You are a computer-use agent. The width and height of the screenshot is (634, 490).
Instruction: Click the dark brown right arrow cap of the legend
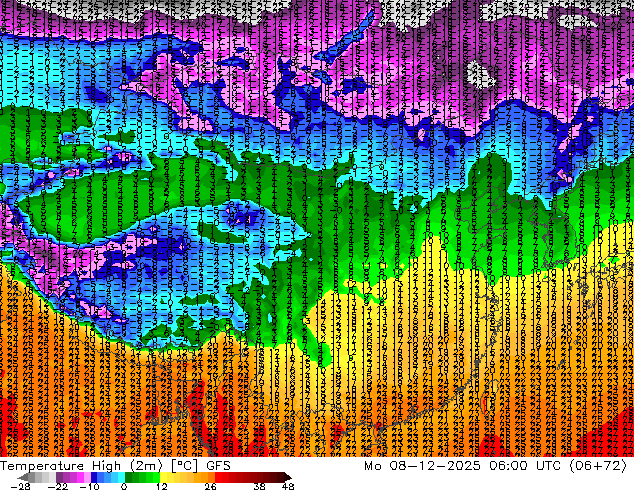pos(288,477)
